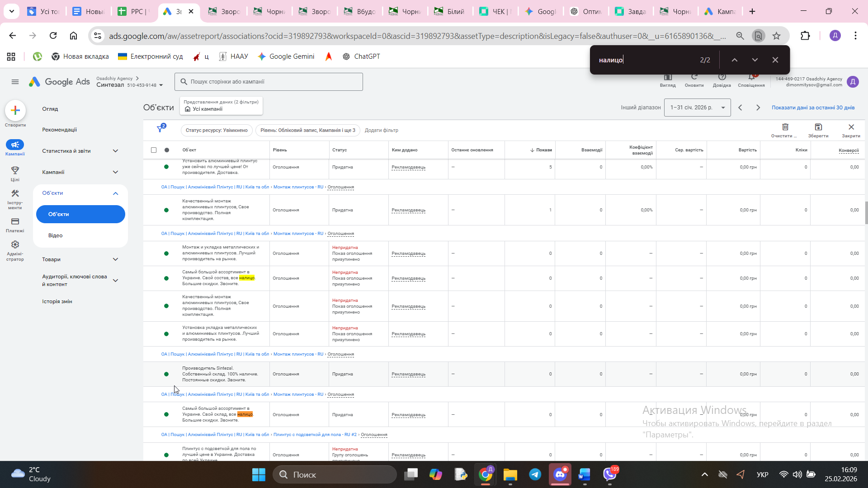Open Платежі billing icon
The image size is (868, 488).
15,222
